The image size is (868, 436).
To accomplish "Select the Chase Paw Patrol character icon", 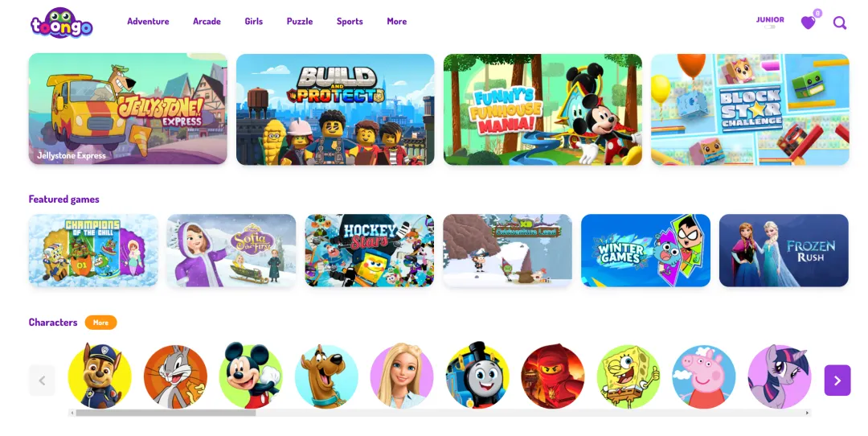I will pos(100,376).
